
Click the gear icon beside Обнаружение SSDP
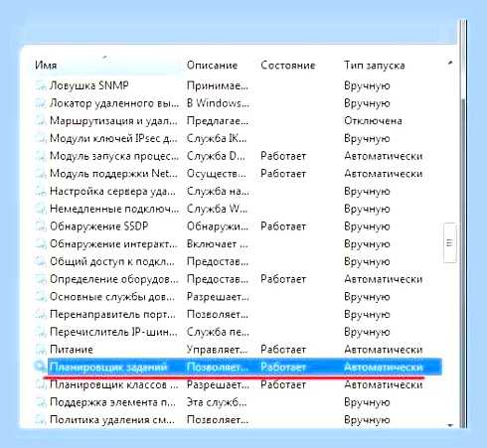click(x=40, y=226)
